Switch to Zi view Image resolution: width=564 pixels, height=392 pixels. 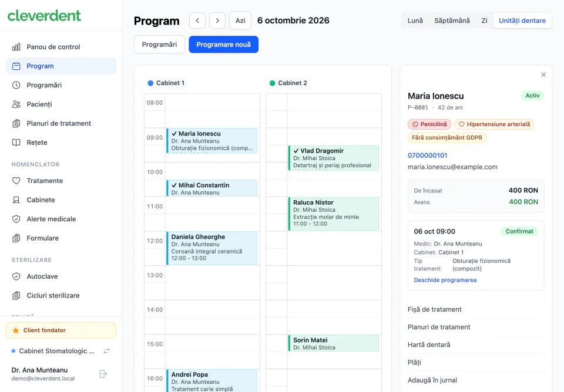click(484, 21)
